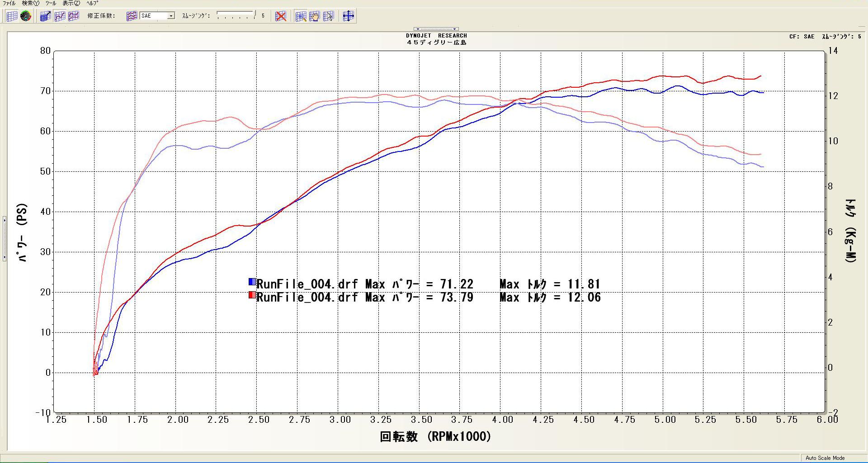Click the blue crosshair arrows icon
Image resolution: width=868 pixels, height=463 pixels.
coord(348,16)
